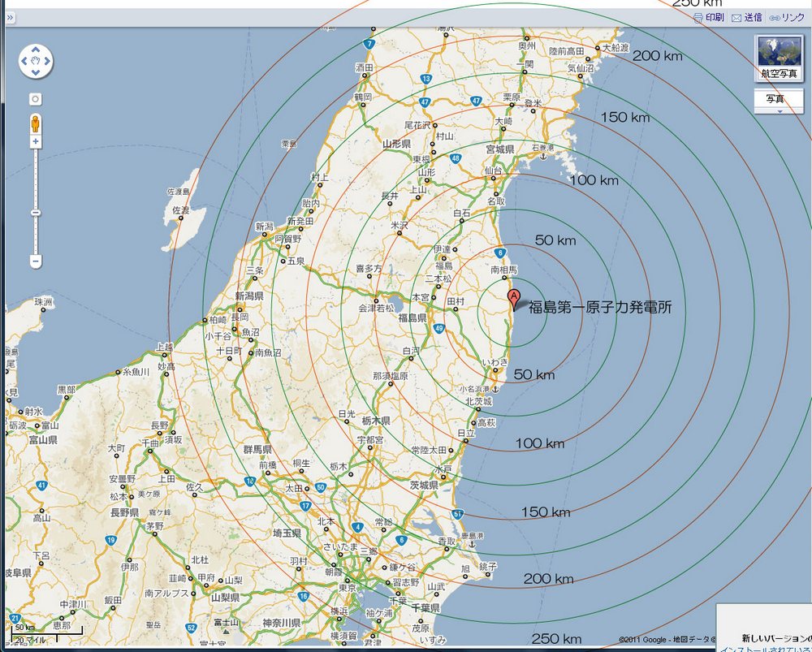Click the 喜多方 city label
The width and height of the screenshot is (812, 652).
[369, 268]
